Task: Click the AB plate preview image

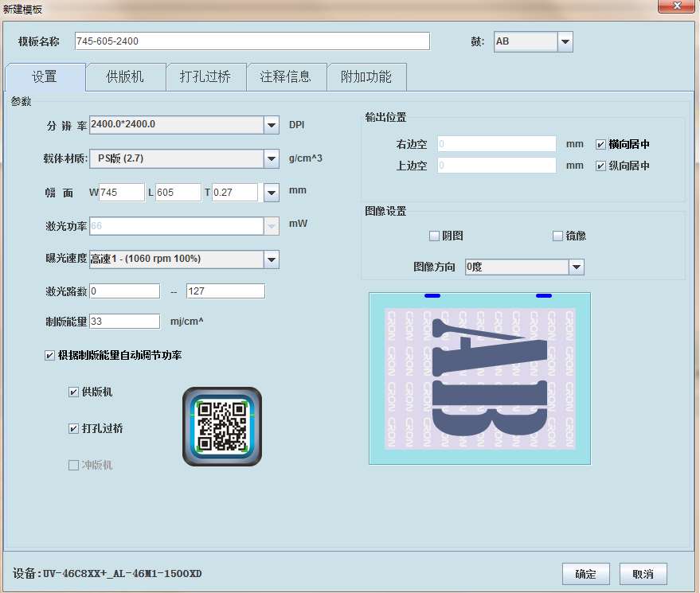Action: point(479,379)
